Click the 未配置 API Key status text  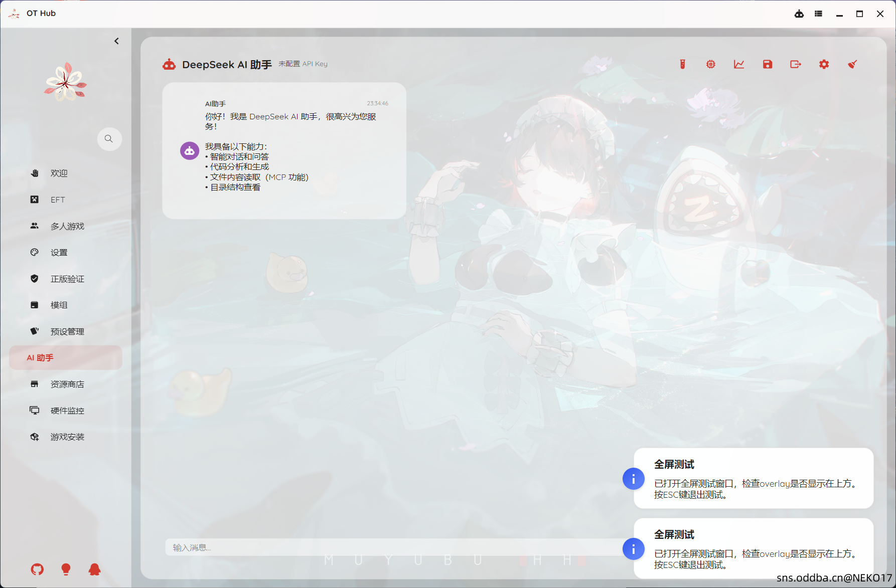[303, 64]
